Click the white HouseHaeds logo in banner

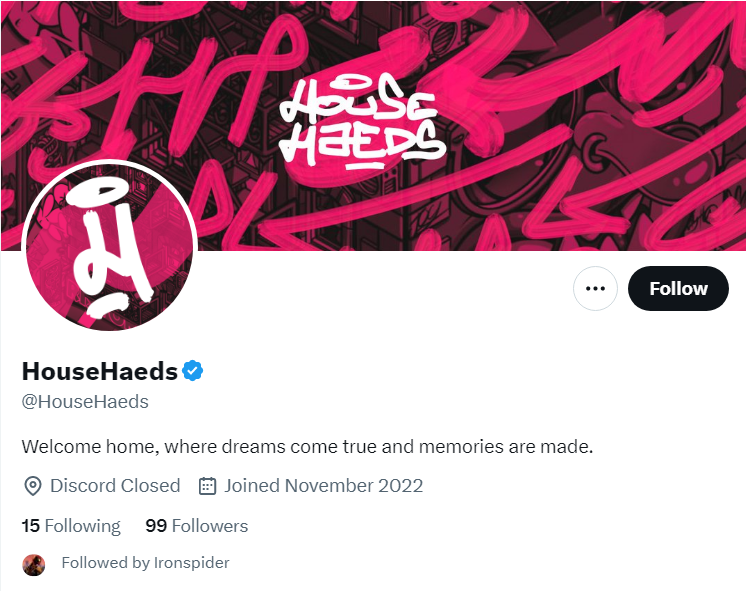point(363,123)
